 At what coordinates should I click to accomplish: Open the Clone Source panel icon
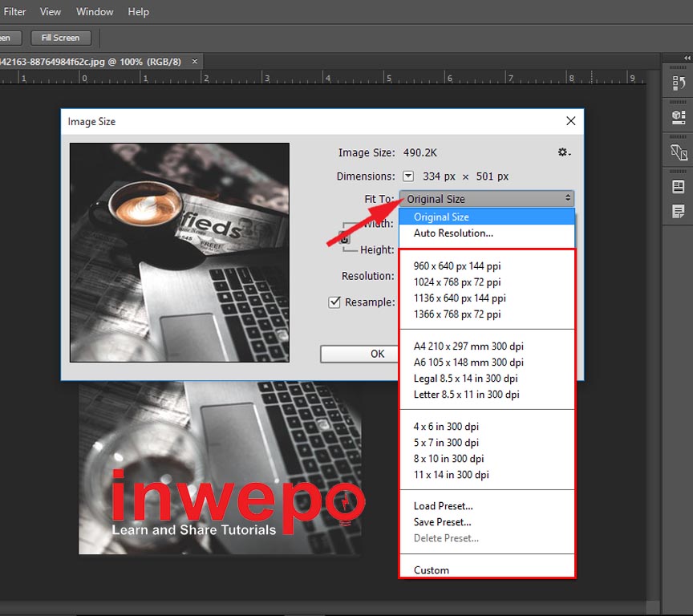coord(679,152)
